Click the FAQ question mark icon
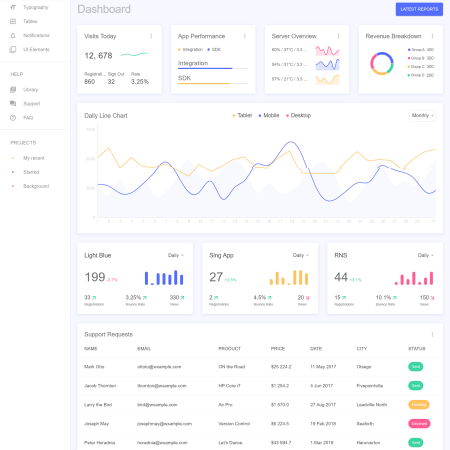This screenshot has height=450, width=450. click(x=13, y=118)
